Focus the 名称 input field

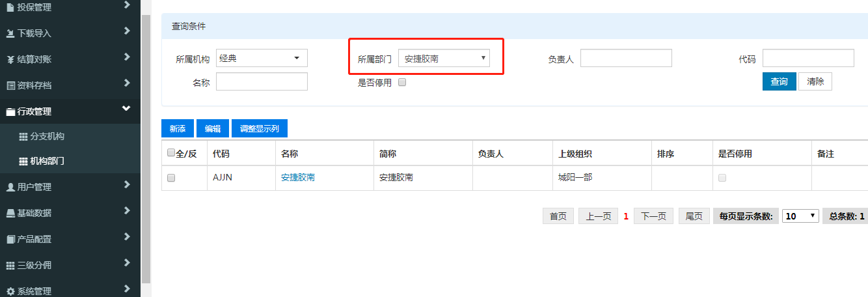pyautogui.click(x=262, y=81)
